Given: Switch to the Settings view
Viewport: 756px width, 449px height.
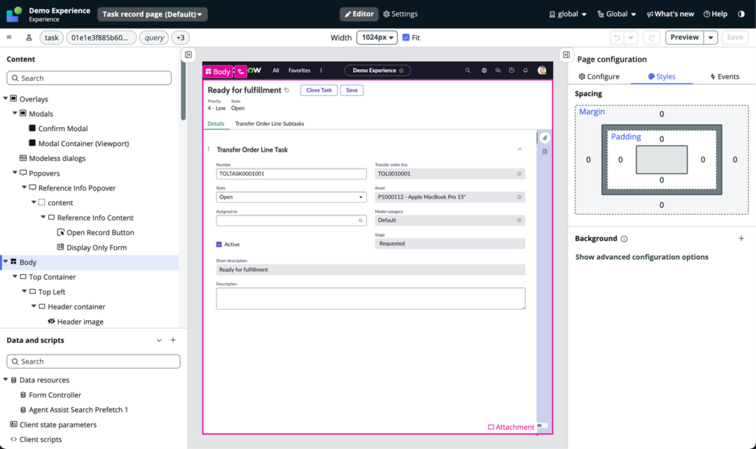Looking at the screenshot, I should [x=400, y=14].
